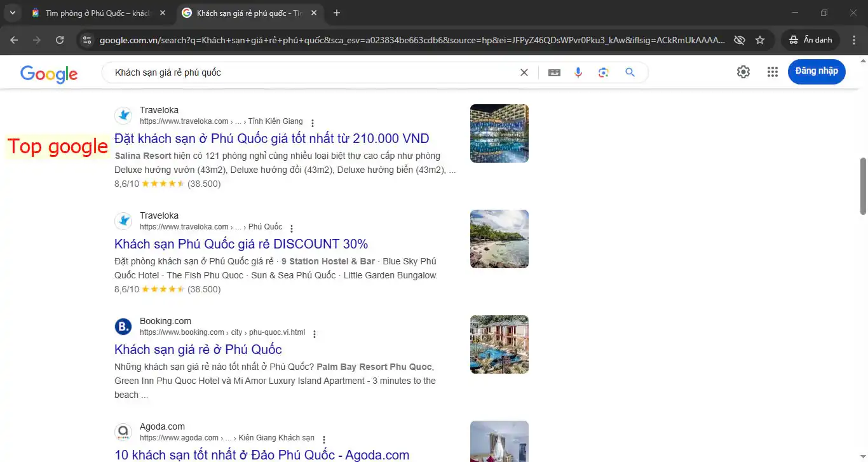Open the Khách sạn giá rẻ ở Phú Quốc Booking link
The height and width of the screenshot is (462, 868).
pyautogui.click(x=198, y=350)
